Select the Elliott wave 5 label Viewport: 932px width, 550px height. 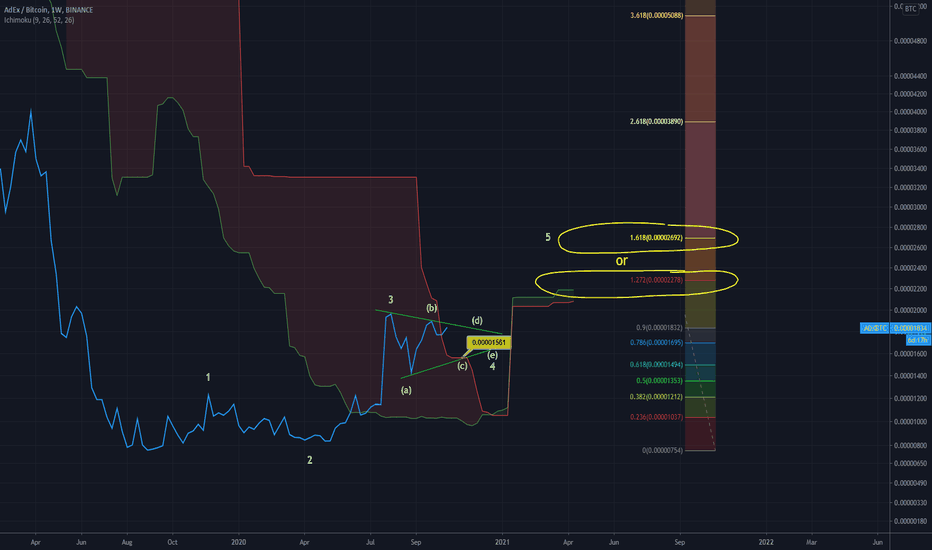coord(548,237)
